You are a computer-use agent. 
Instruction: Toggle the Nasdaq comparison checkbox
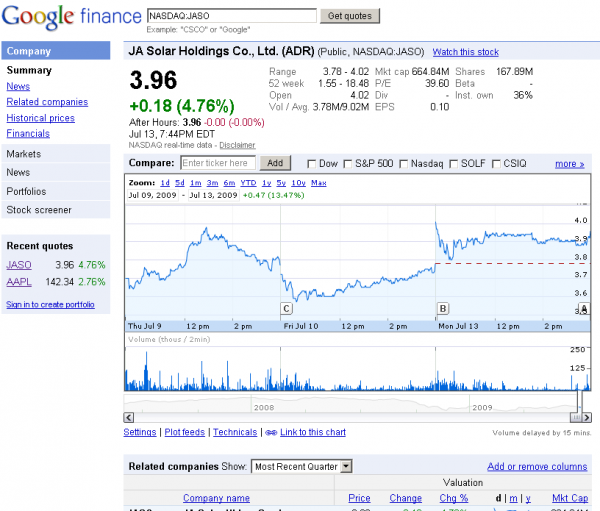pyautogui.click(x=403, y=164)
